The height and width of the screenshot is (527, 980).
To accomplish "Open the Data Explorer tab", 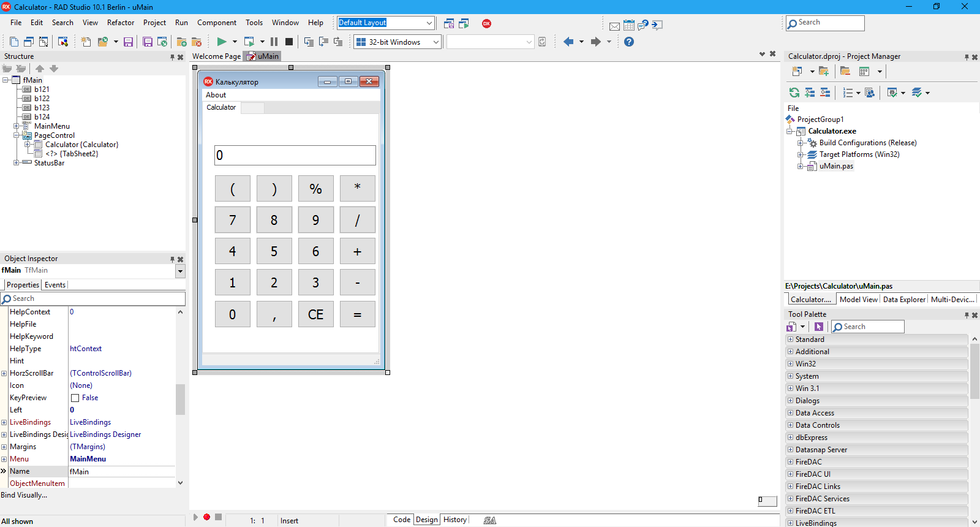I will tap(904, 300).
